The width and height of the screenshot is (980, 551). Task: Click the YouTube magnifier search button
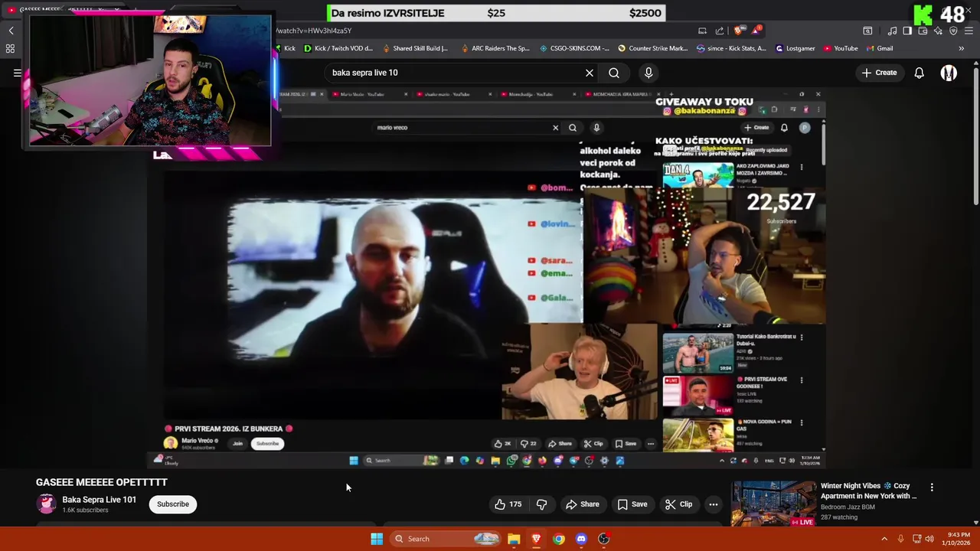[614, 73]
